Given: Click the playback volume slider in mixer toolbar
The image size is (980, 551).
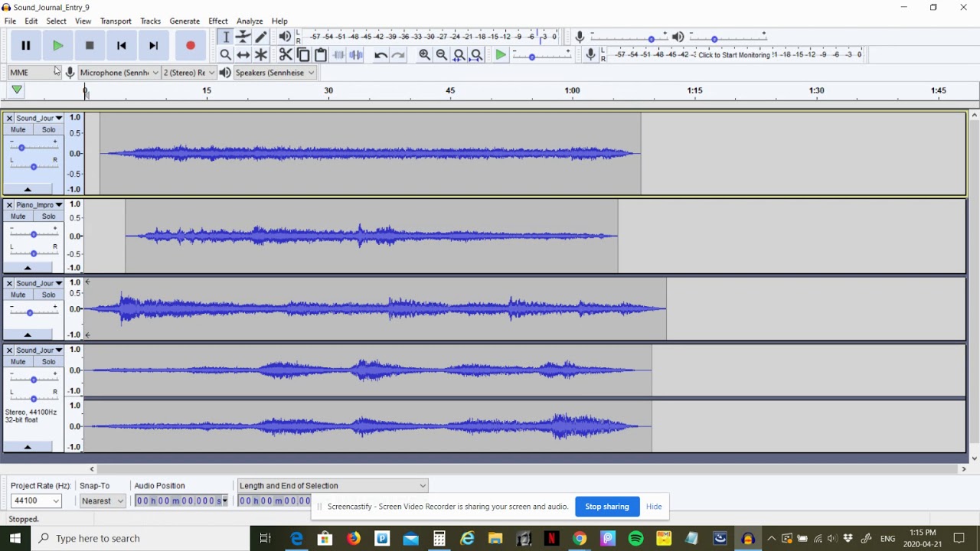Looking at the screenshot, I should [x=727, y=37].
